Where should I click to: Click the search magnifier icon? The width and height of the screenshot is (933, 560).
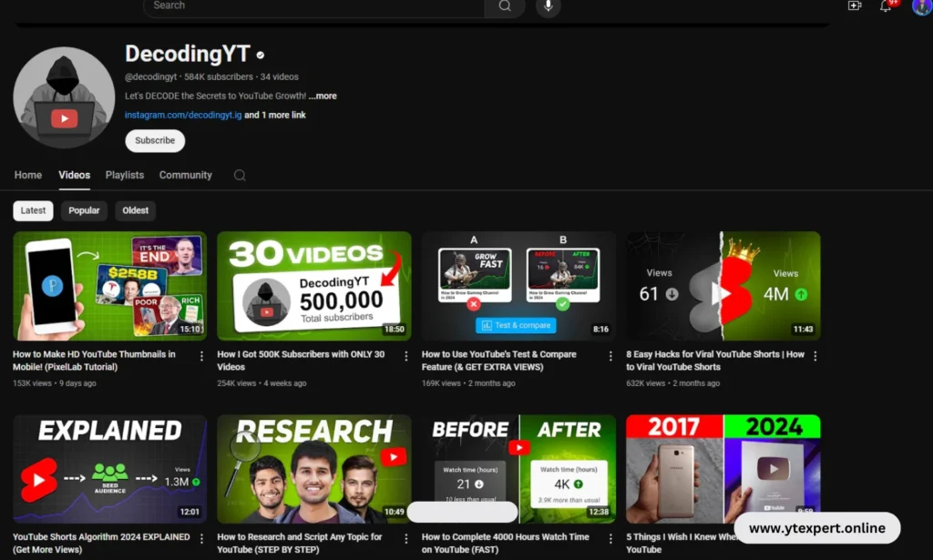click(x=505, y=7)
